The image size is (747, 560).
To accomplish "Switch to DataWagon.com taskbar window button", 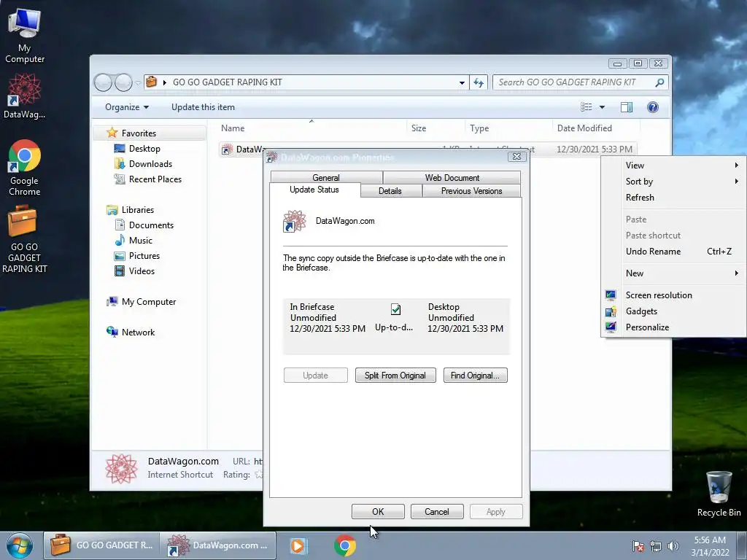I will (218, 545).
